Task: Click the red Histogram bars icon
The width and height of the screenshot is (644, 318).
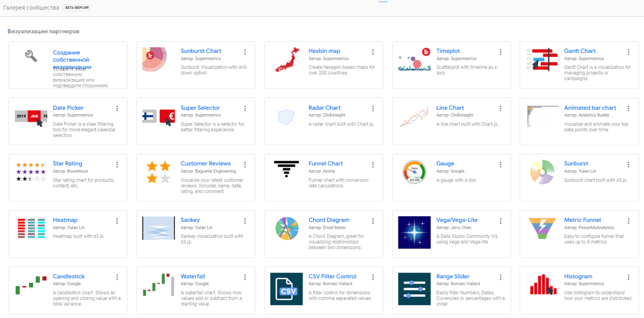Action: [542, 285]
